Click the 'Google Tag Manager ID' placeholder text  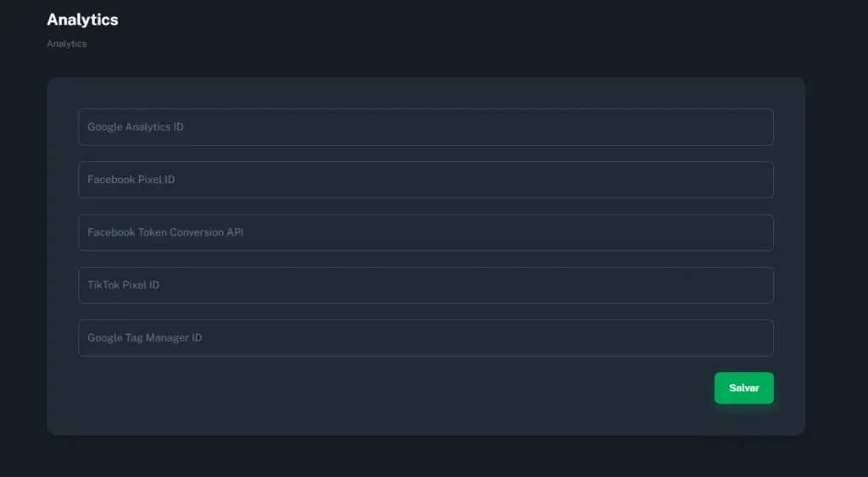click(144, 337)
